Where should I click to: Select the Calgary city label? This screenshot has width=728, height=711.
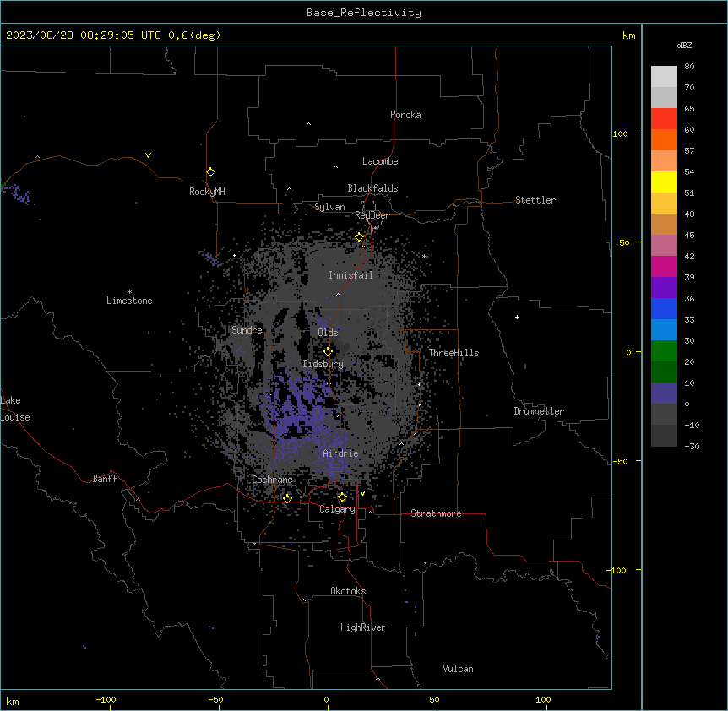tap(337, 509)
